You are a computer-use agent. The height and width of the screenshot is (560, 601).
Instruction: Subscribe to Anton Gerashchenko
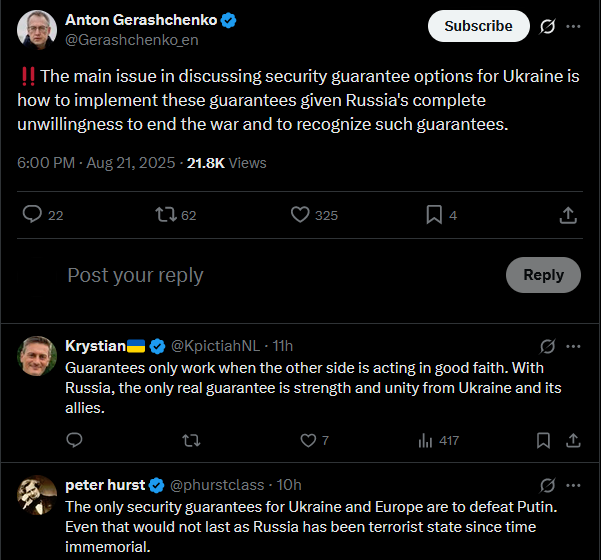coord(478,26)
